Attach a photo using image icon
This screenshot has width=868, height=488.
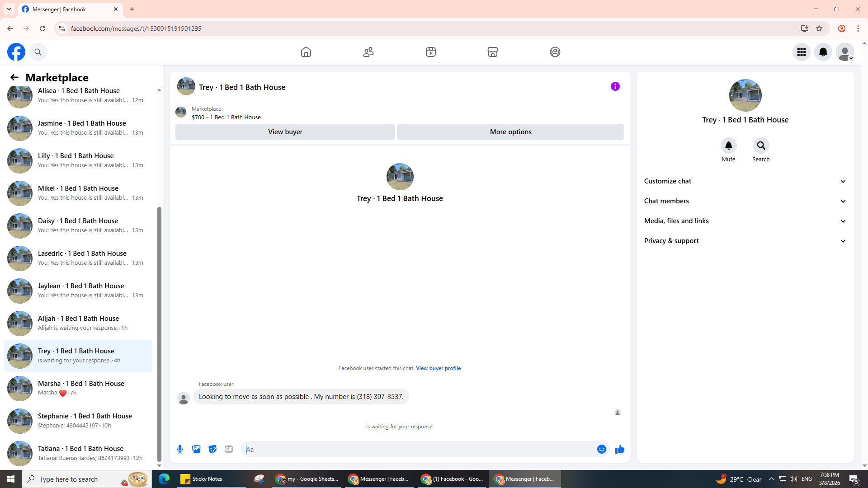tap(196, 449)
